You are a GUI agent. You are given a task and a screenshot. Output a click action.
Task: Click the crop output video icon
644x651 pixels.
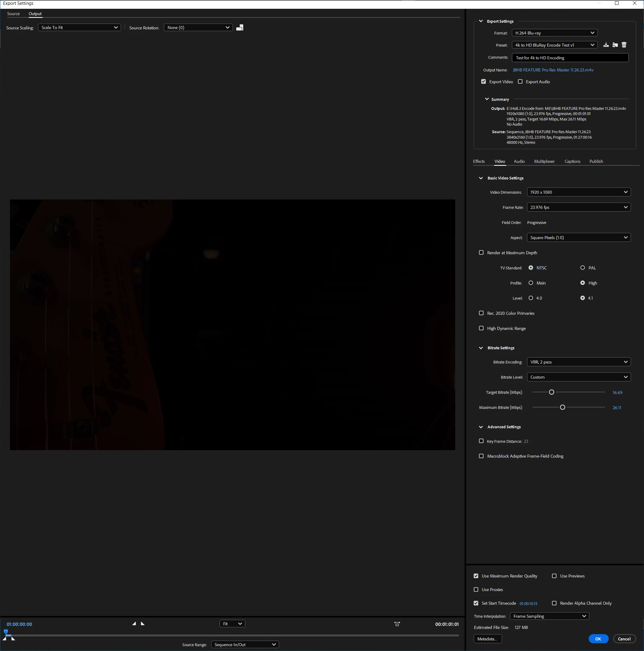click(240, 28)
